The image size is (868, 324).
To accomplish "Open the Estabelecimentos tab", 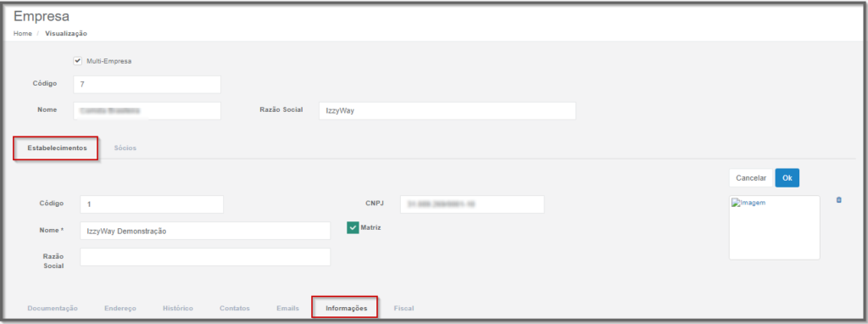I will click(57, 148).
